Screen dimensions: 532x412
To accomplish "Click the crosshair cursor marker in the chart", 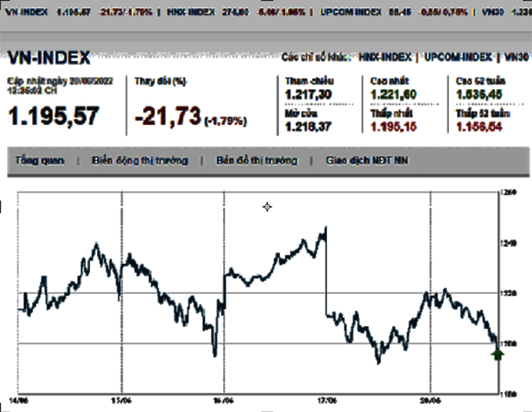I will click(268, 206).
